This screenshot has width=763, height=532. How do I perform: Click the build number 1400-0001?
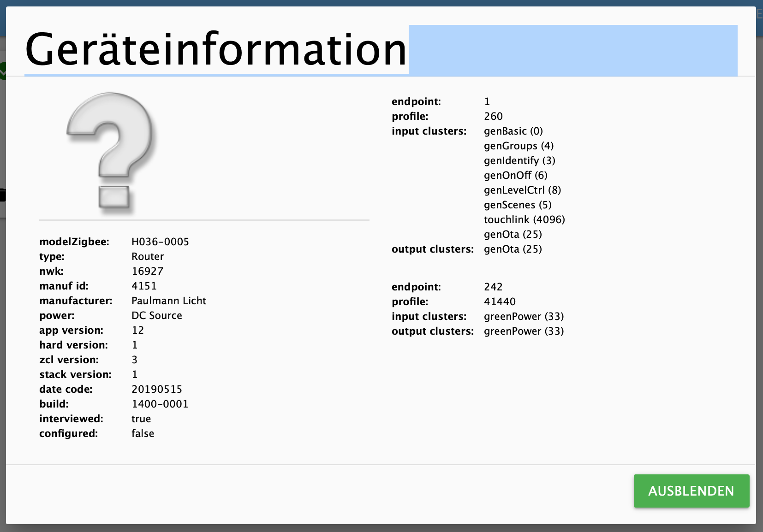160,404
